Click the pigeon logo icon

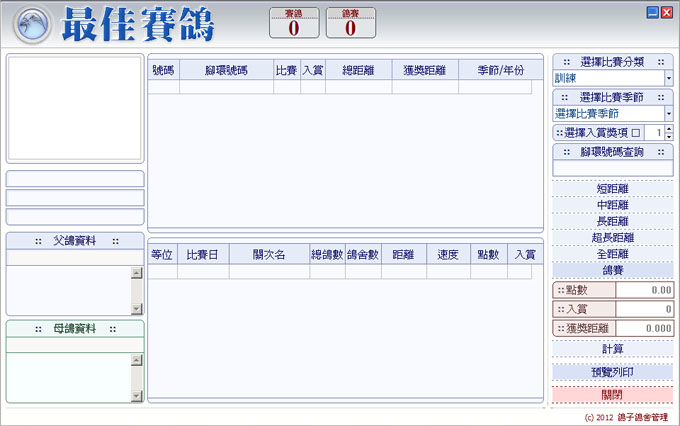click(33, 25)
